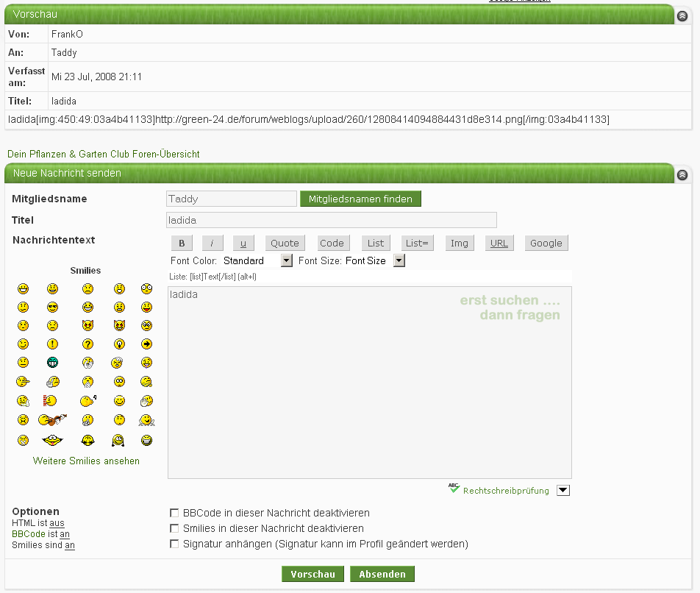This screenshot has width=700, height=593.
Task: Click the Img BBCode button
Action: click(x=459, y=244)
